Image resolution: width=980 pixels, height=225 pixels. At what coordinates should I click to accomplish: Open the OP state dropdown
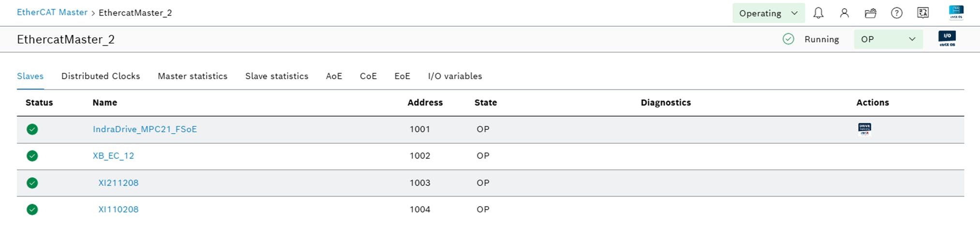point(888,39)
